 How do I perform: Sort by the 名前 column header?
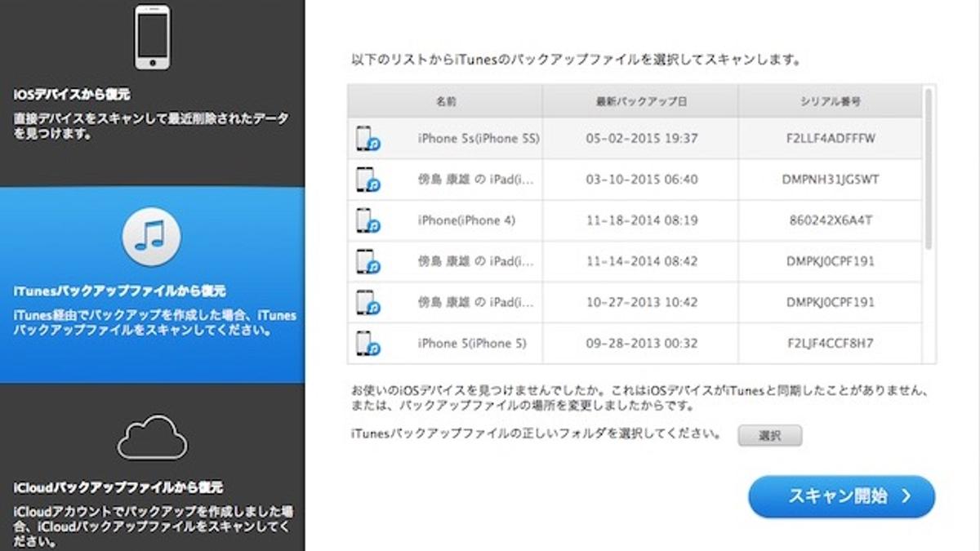click(x=445, y=102)
